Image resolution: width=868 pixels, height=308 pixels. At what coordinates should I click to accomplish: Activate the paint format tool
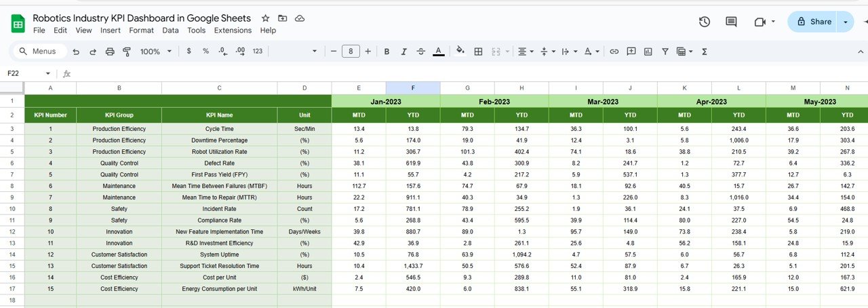click(x=126, y=52)
